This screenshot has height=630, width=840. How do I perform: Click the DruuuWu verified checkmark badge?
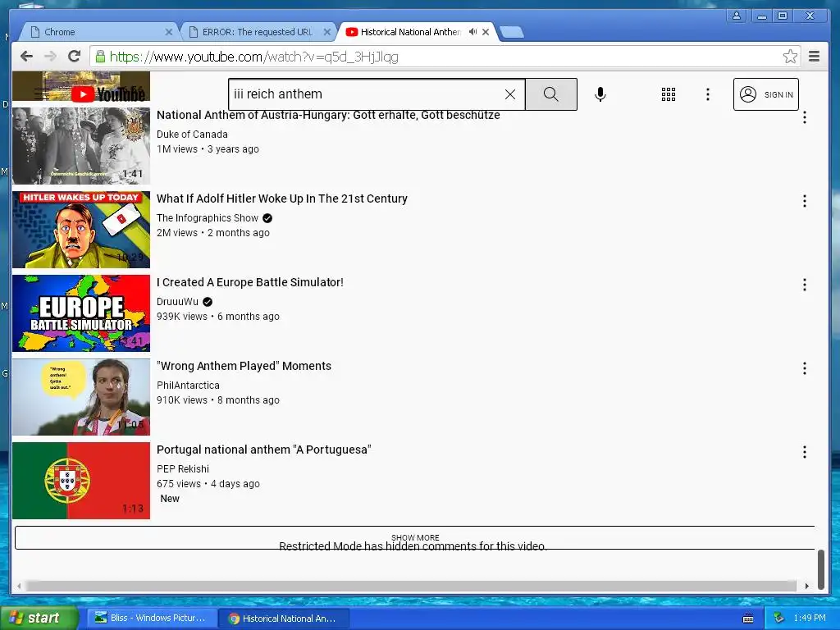point(208,302)
